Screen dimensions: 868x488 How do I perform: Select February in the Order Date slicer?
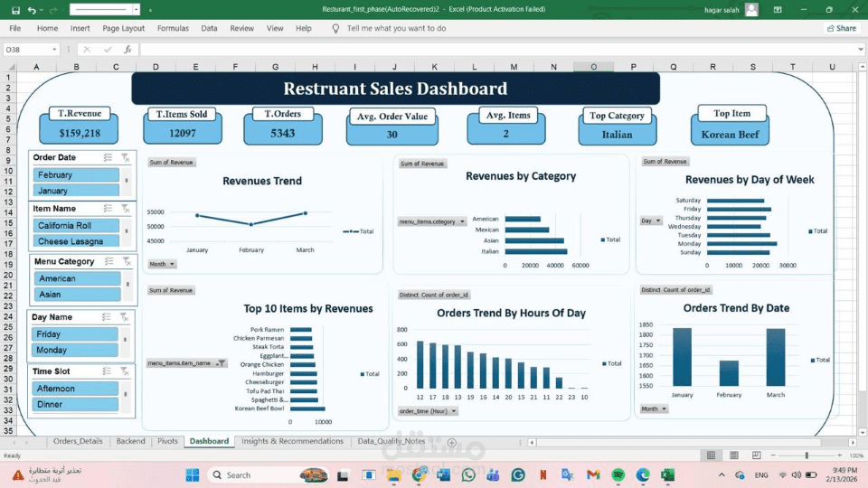click(76, 174)
